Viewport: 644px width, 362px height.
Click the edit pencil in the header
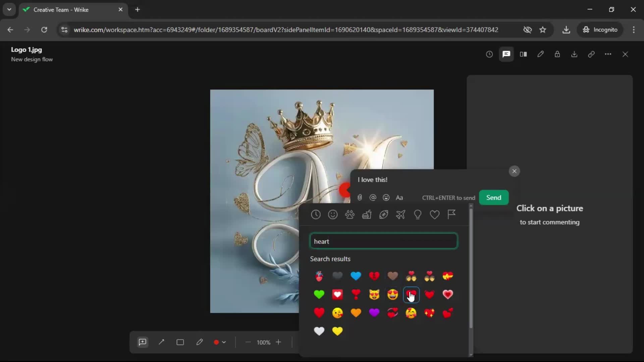point(540,54)
